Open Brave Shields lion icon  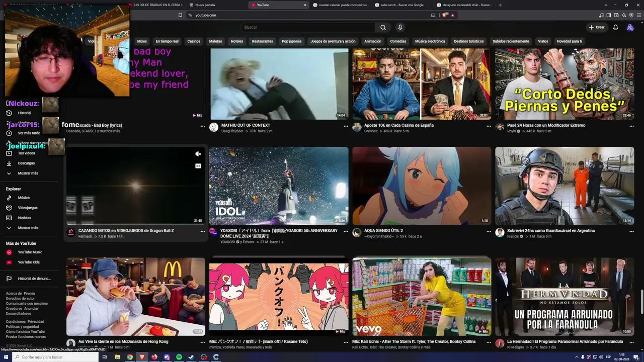[445, 15]
